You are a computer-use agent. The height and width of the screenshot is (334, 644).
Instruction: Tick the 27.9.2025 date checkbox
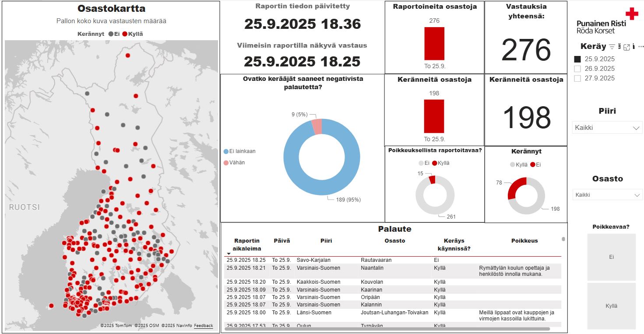(577, 78)
